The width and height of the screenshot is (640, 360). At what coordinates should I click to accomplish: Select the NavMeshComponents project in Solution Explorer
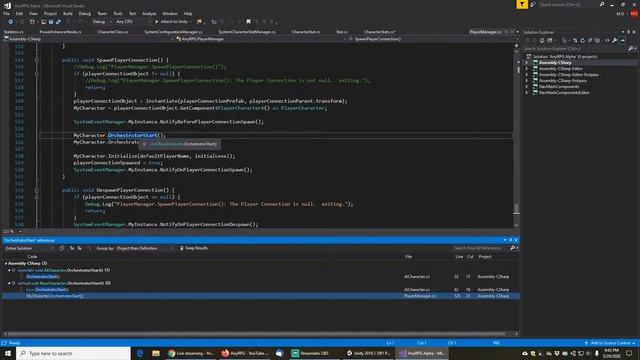(559, 87)
